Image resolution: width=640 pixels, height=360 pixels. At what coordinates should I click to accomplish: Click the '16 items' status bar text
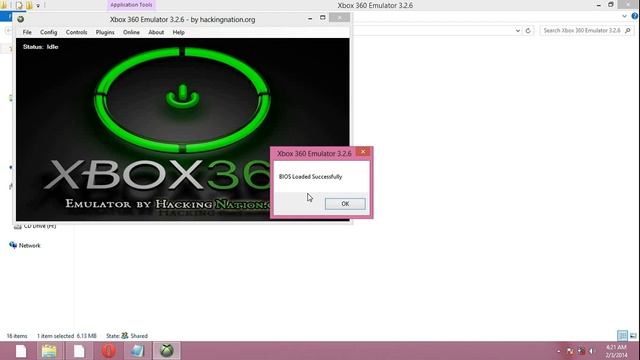17,336
